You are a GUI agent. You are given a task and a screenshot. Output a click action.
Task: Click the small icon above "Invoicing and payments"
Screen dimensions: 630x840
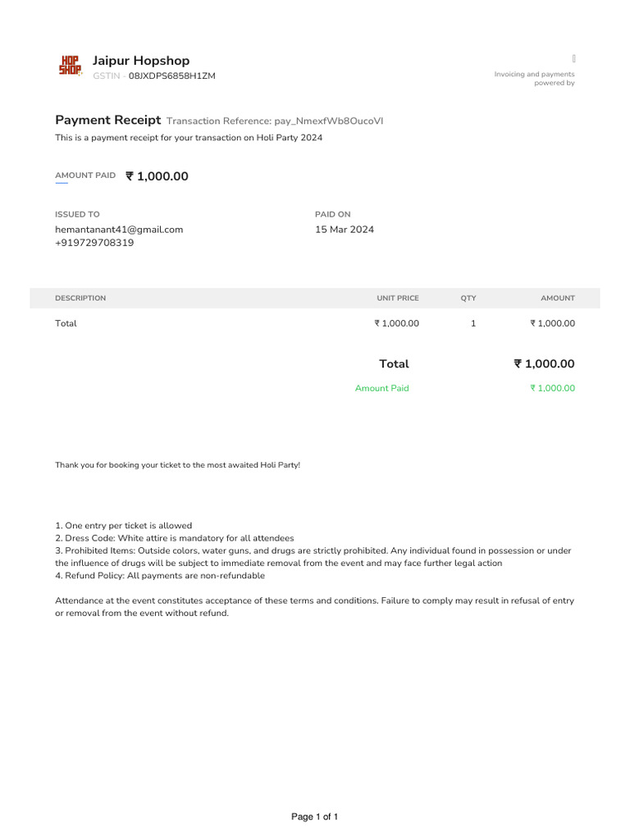point(573,57)
